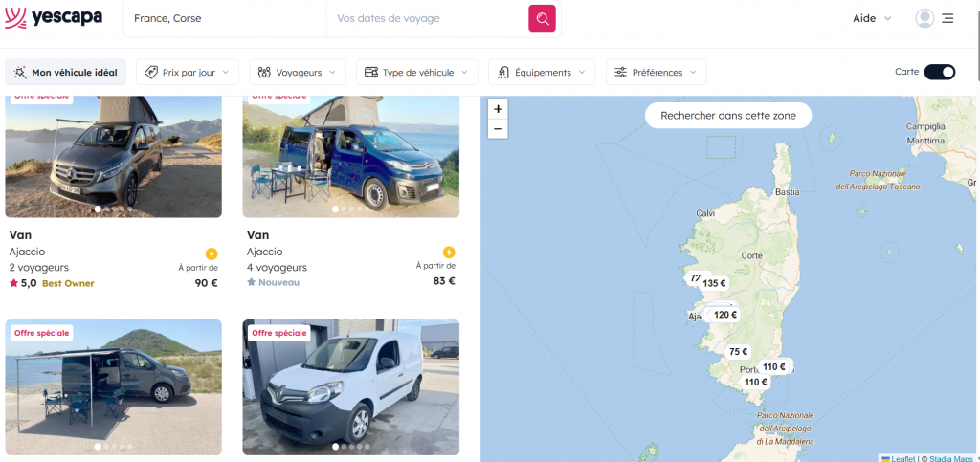Click lightning icon on the 83 € van
The width and height of the screenshot is (980, 462).
click(x=449, y=253)
